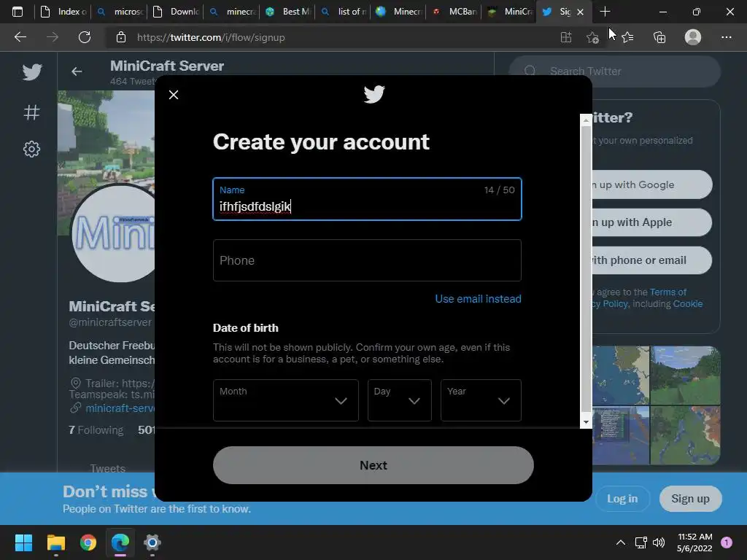The height and width of the screenshot is (560, 747).
Task: Open the Terms of Service link
Action: [x=668, y=292]
